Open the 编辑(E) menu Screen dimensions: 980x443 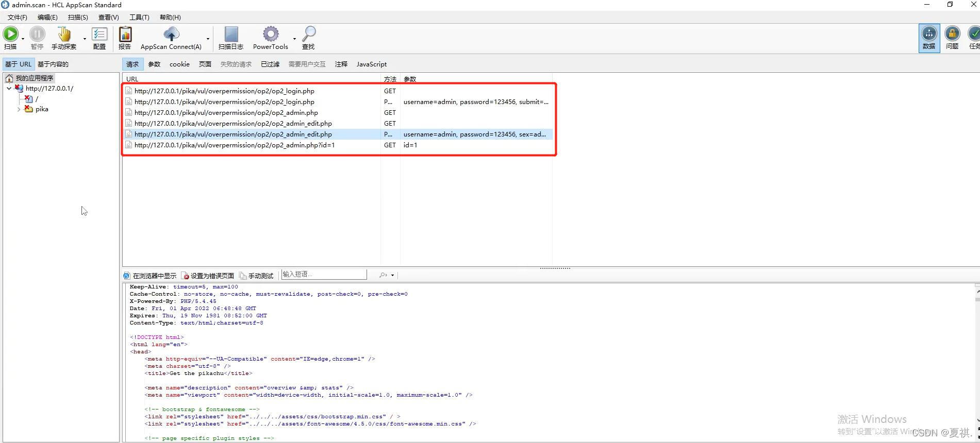click(x=47, y=17)
